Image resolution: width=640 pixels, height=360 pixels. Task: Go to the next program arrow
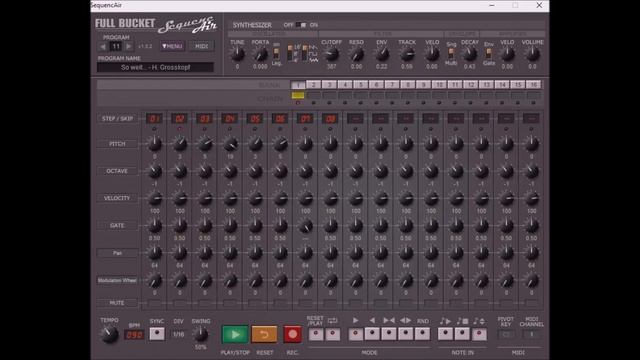[x=129, y=47]
